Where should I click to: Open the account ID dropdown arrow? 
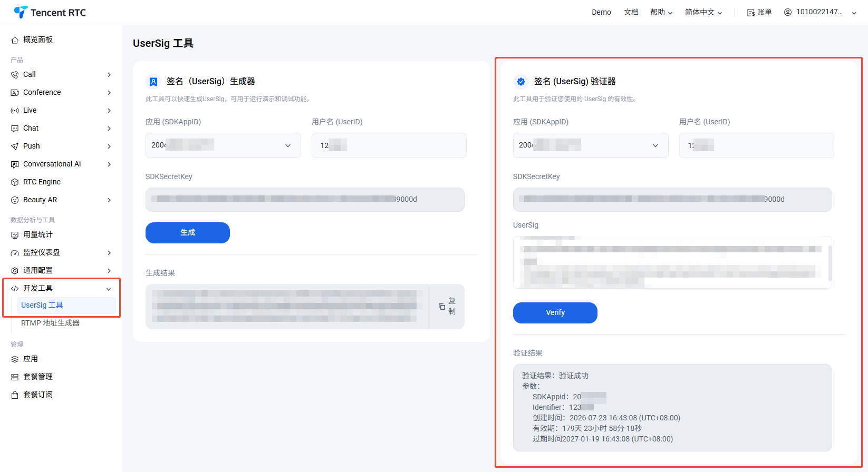[854, 13]
